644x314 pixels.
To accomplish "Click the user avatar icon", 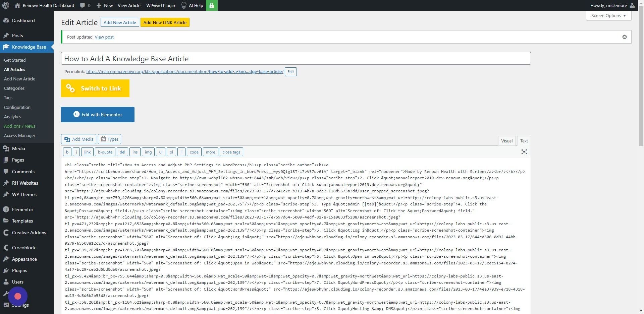I will coord(632,5).
